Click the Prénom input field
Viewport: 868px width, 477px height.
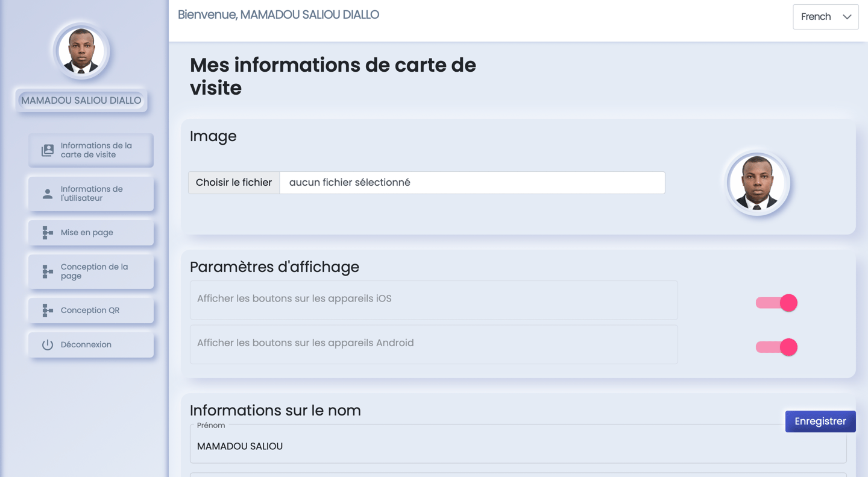point(518,446)
